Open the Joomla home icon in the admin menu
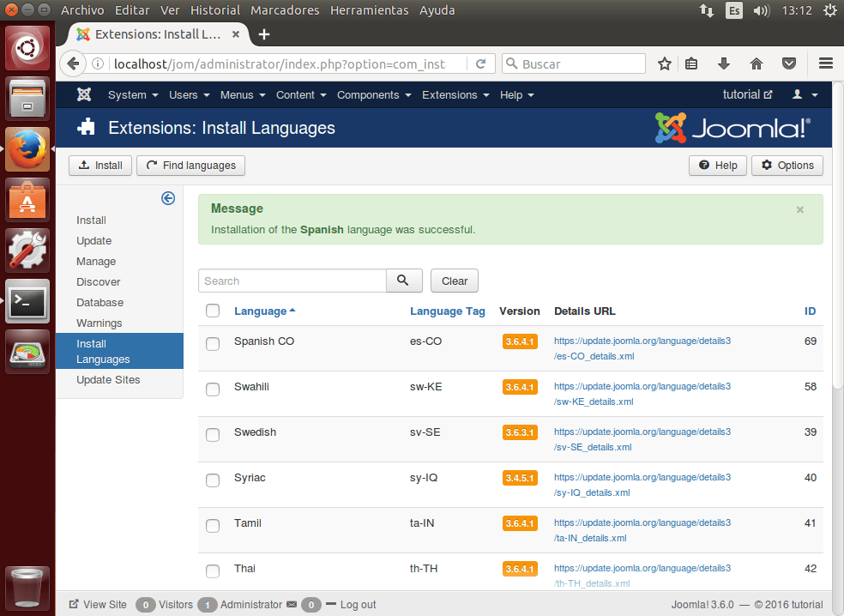The image size is (844, 616). pos(84,94)
